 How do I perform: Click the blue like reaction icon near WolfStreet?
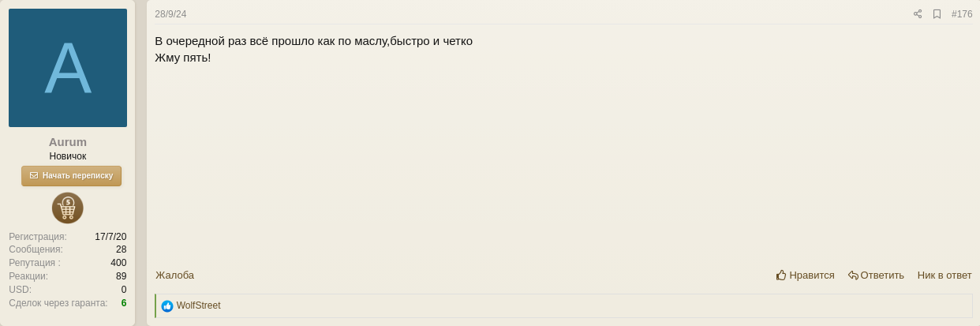167,306
